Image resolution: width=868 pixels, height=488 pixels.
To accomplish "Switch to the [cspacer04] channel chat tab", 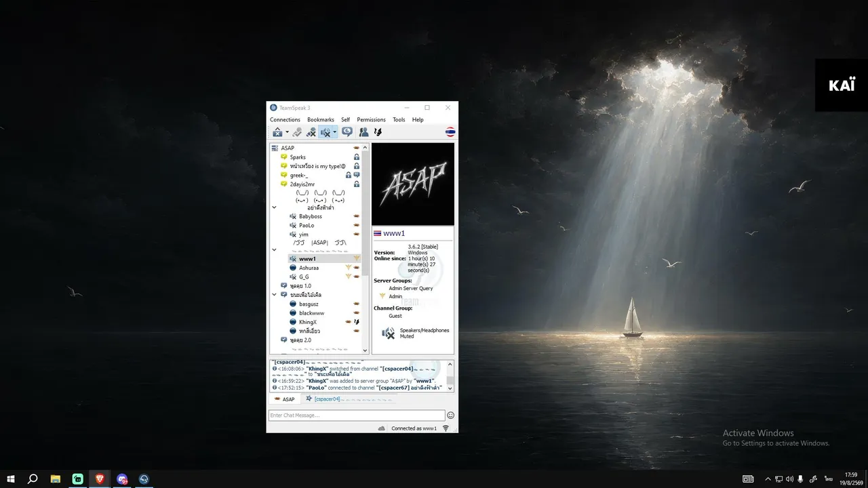I will [x=349, y=399].
